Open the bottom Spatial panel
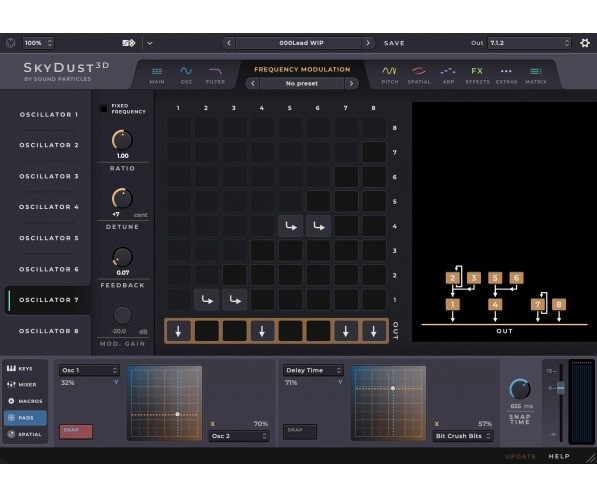Viewport: 597px width, 497px height. point(25,434)
